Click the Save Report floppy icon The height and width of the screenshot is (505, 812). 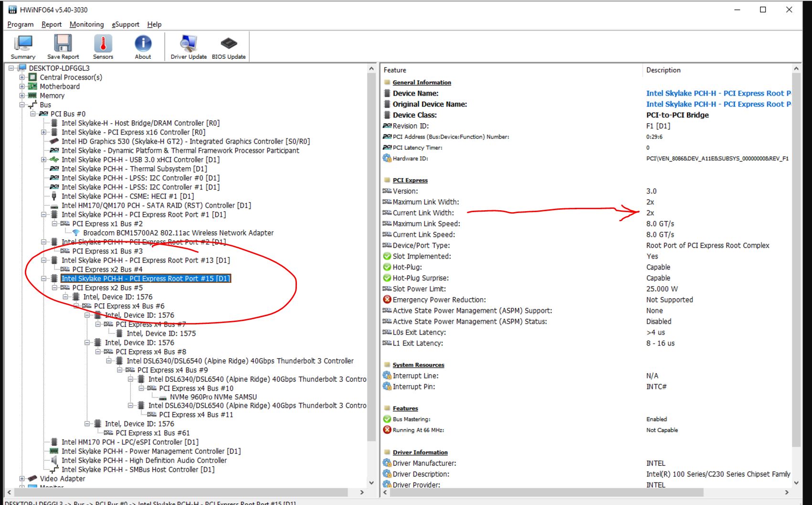coord(63,43)
